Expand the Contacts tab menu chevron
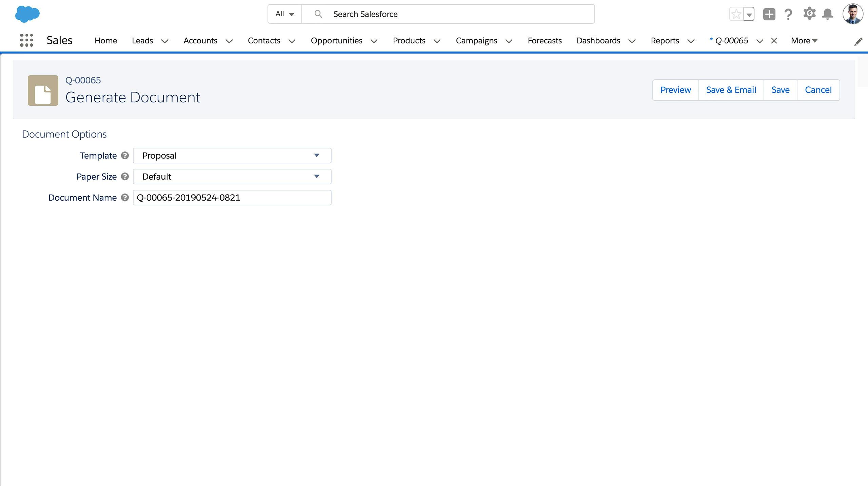868x486 pixels. [x=292, y=41]
